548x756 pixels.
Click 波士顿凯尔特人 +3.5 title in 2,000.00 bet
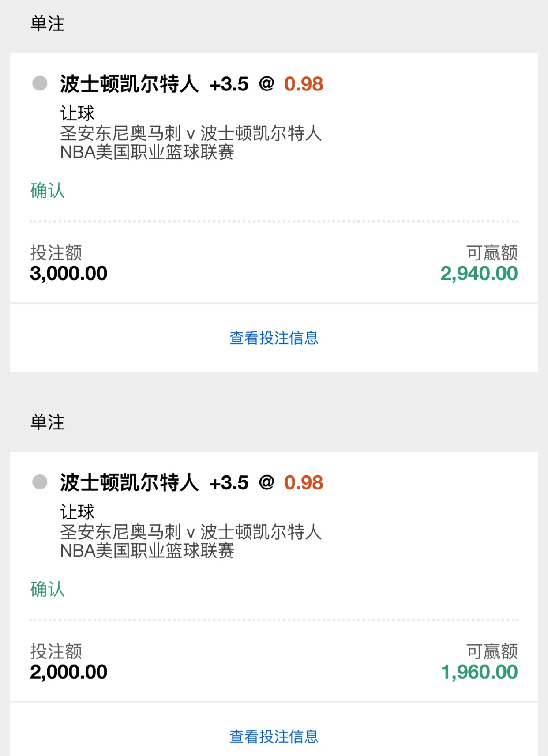coord(154,482)
